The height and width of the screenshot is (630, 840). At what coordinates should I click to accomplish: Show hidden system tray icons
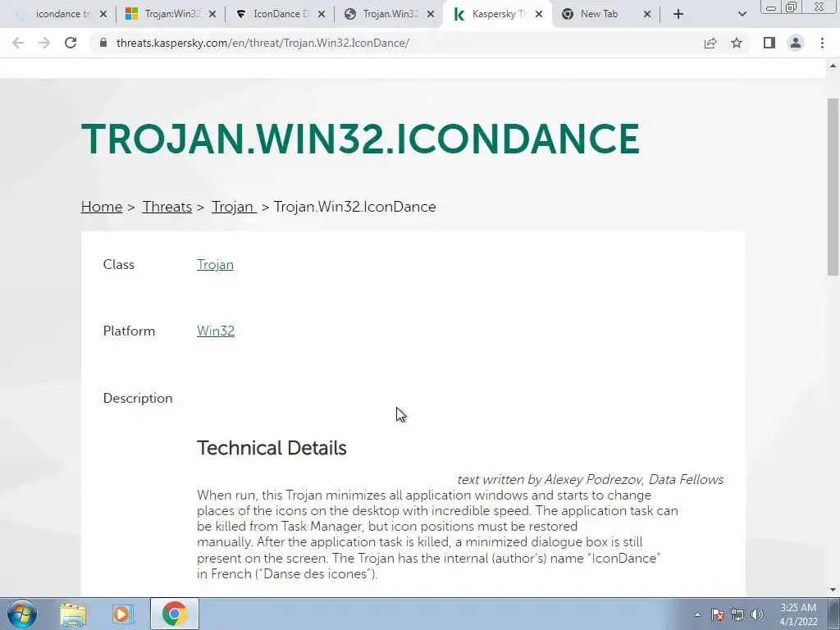[697, 614]
